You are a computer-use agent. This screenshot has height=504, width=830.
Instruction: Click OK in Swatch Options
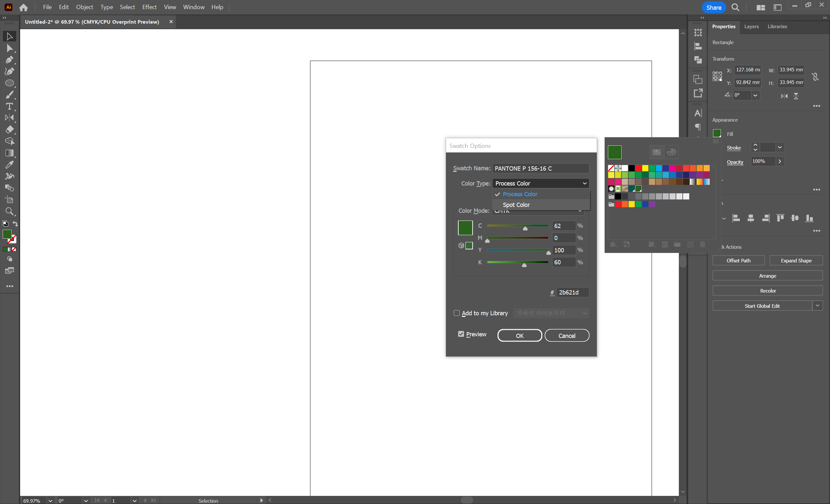[519, 336]
